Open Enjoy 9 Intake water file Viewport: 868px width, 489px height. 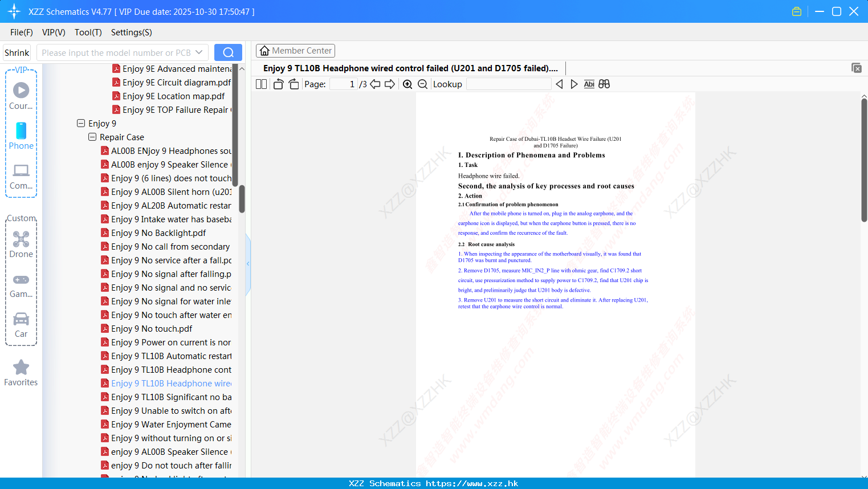pos(166,219)
